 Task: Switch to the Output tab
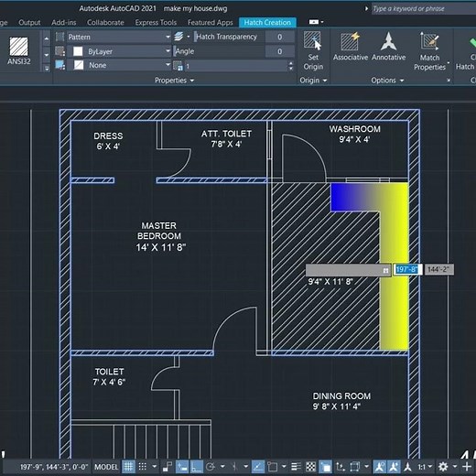[29, 22]
